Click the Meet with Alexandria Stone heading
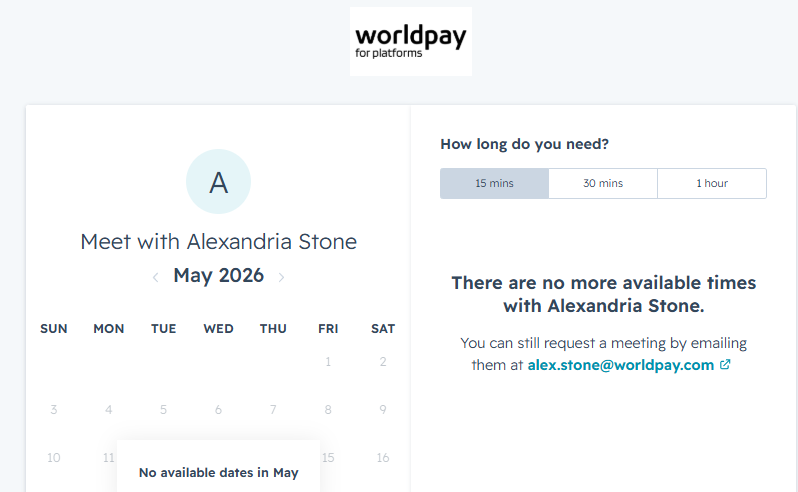Viewport: 798px width, 492px height. pyautogui.click(x=218, y=241)
